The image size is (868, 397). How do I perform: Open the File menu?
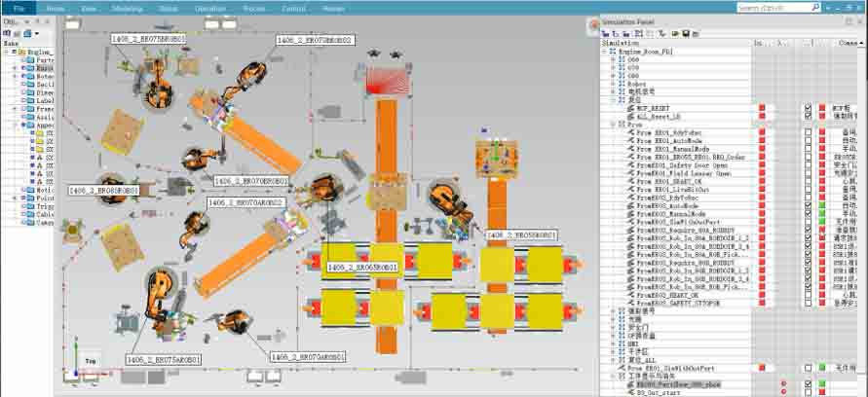19,8
